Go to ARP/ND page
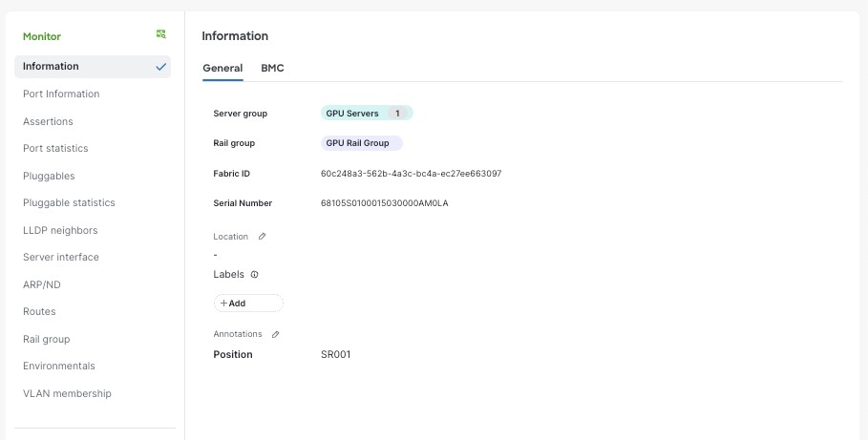The height and width of the screenshot is (440, 868). (41, 284)
